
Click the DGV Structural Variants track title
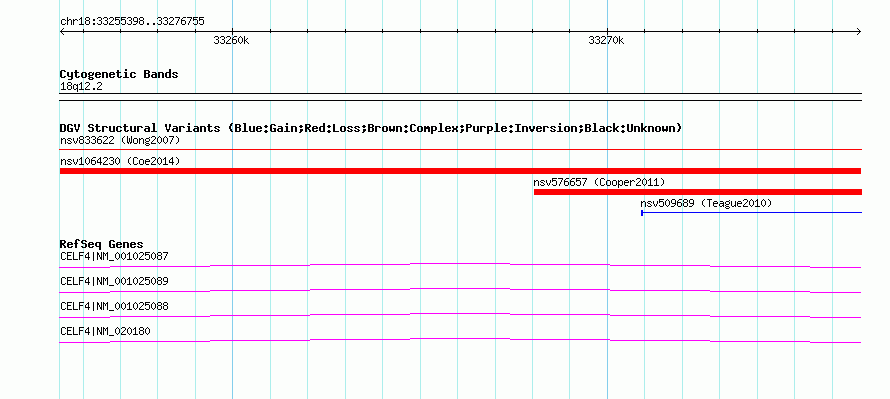point(371,128)
